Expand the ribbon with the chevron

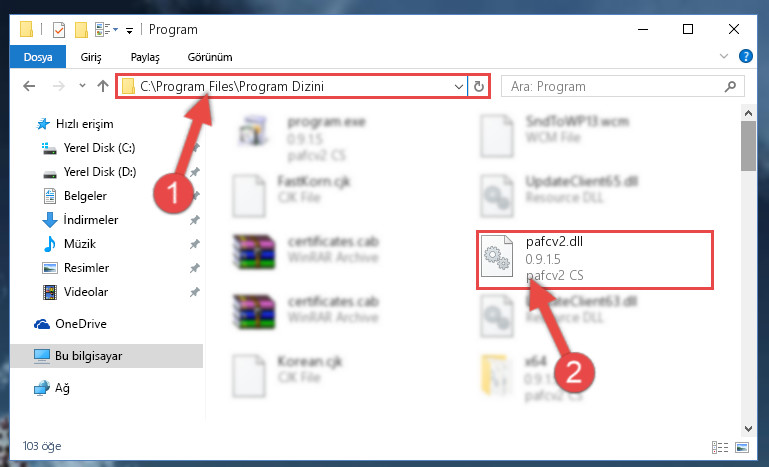coord(723,56)
